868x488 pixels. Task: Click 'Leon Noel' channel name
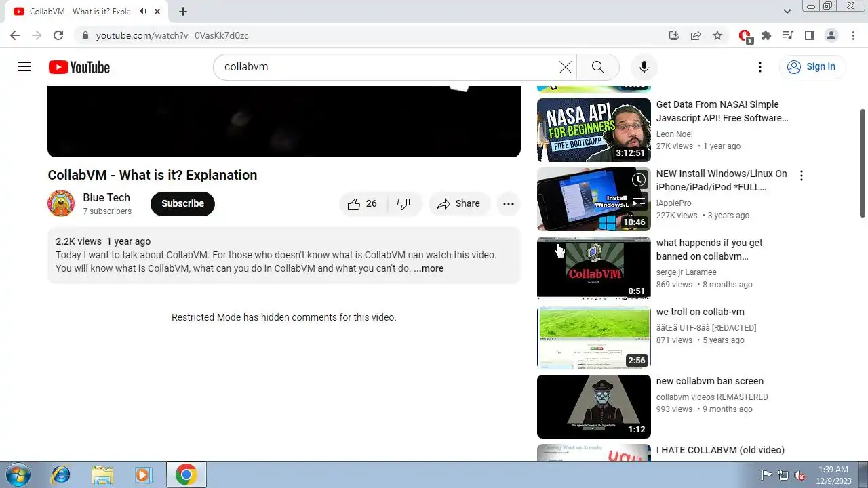coord(675,134)
